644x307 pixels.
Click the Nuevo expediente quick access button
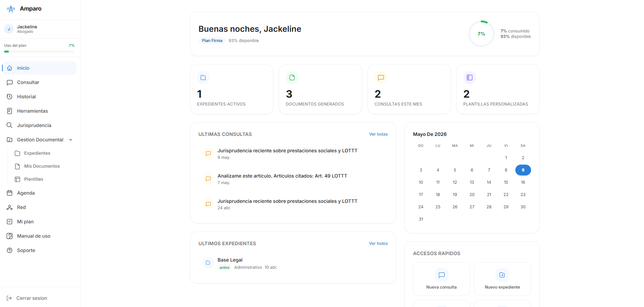[x=502, y=279]
